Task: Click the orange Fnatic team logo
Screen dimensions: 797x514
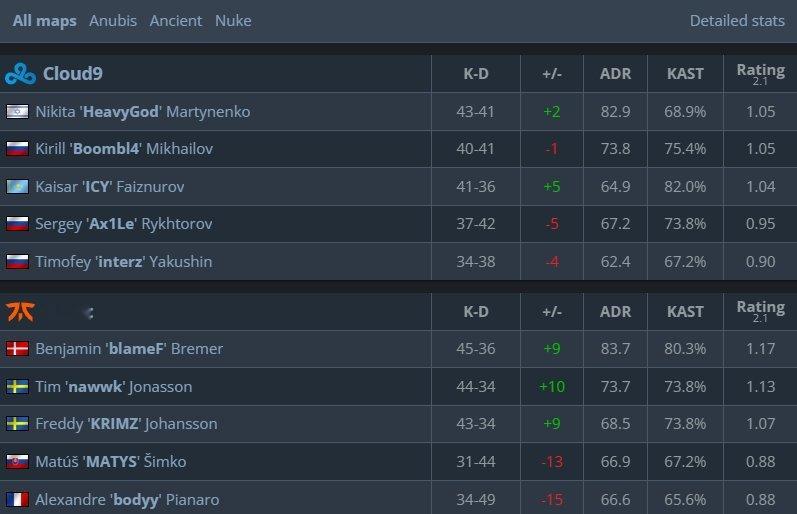Action: [x=20, y=312]
